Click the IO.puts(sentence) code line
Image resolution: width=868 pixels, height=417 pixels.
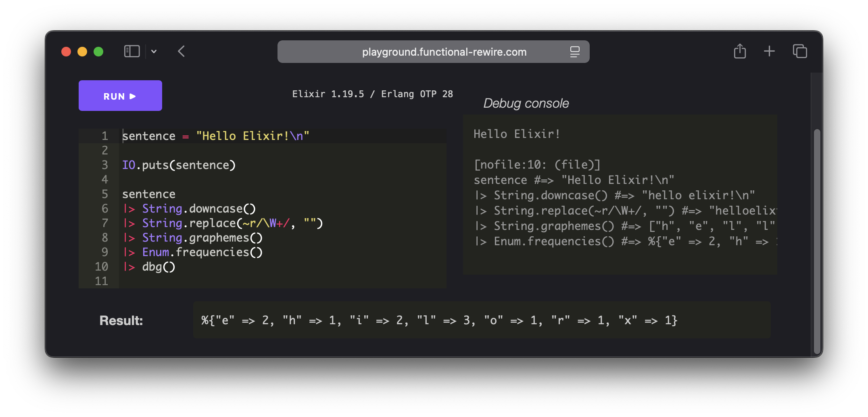pyautogui.click(x=179, y=165)
